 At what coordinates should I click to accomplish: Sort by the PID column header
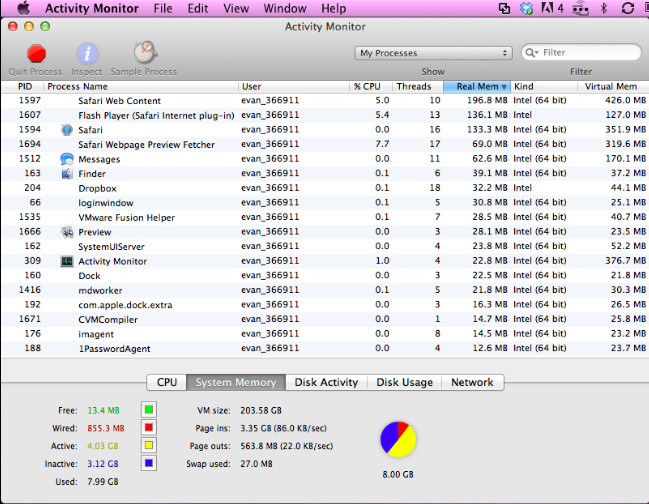coord(23,86)
